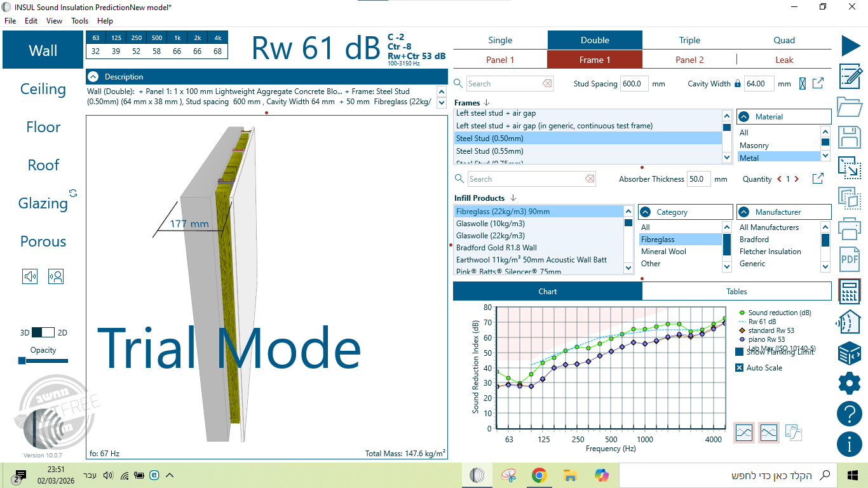Collapse the Description panel
The image size is (868, 488).
93,77
